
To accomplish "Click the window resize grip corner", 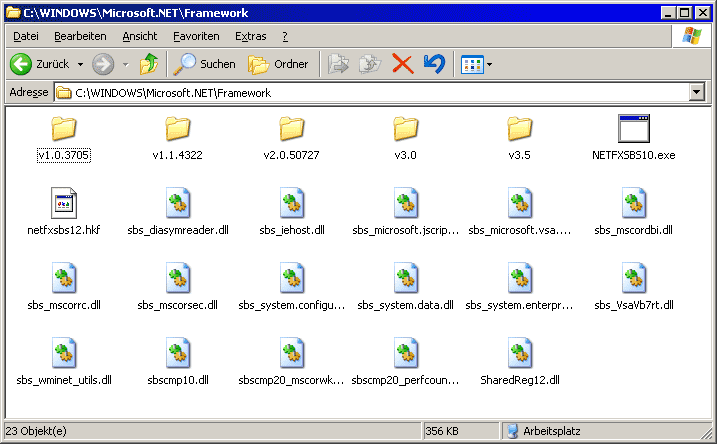I will click(x=706, y=432).
